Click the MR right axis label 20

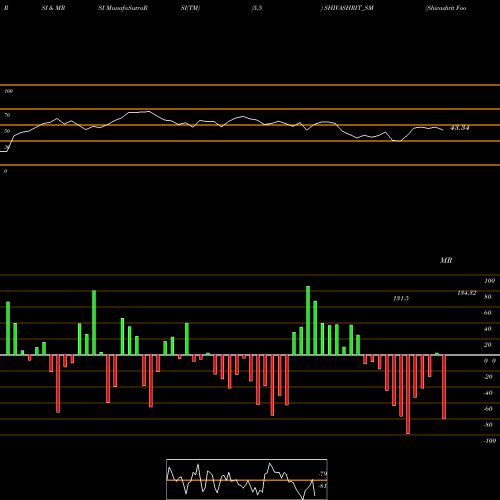click(x=488, y=345)
